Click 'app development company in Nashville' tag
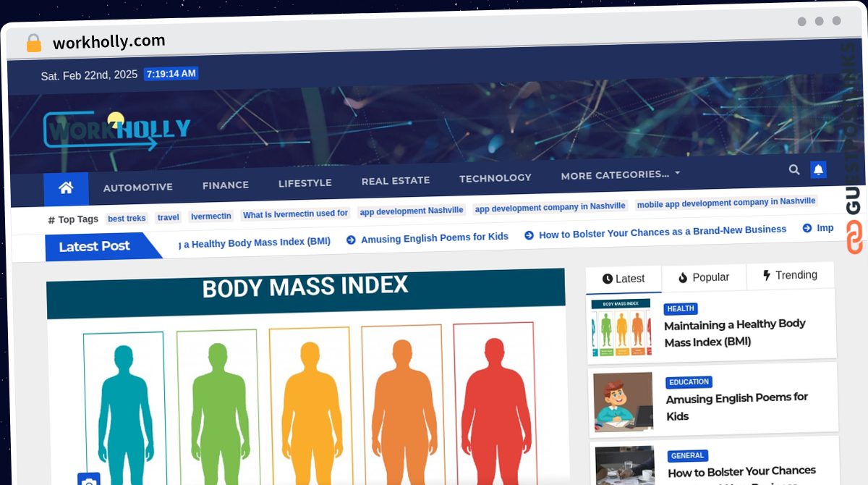 550,206
